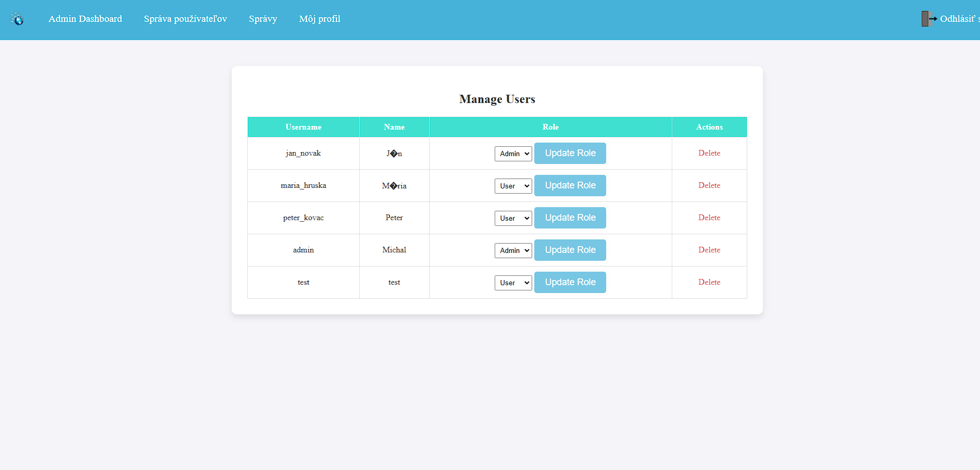This screenshot has height=470, width=980.
Task: Delete the maria_hruska user
Action: point(709,185)
